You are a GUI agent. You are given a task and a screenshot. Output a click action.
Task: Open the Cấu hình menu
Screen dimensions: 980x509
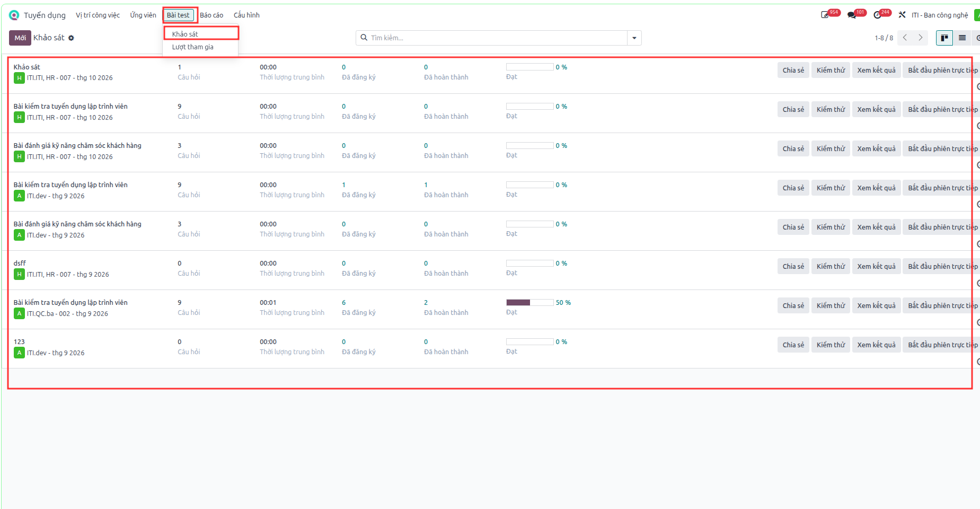(x=246, y=15)
